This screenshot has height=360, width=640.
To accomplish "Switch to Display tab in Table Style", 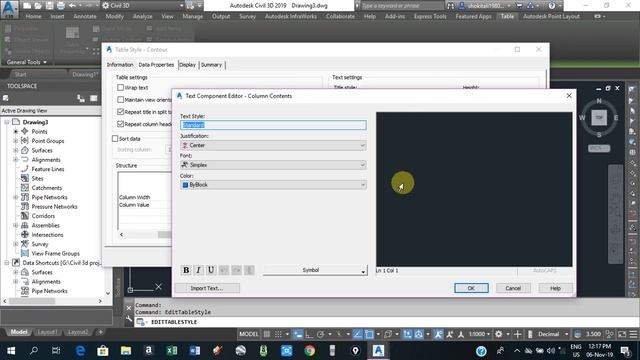I will [x=187, y=65].
